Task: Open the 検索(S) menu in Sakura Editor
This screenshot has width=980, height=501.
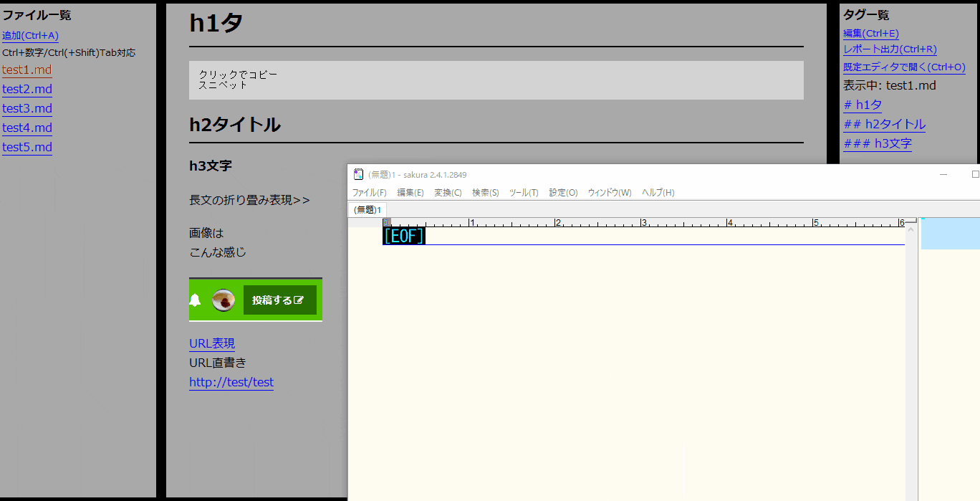Action: click(484, 192)
